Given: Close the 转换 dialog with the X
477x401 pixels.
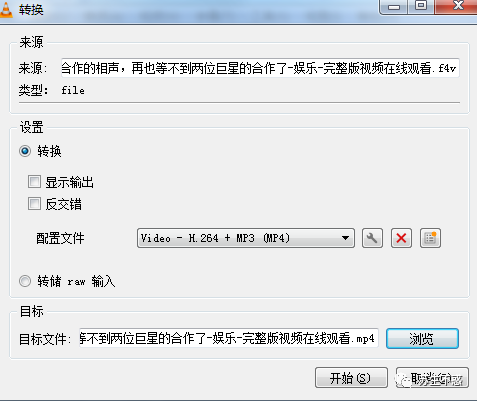Looking at the screenshot, I should coord(457,6).
